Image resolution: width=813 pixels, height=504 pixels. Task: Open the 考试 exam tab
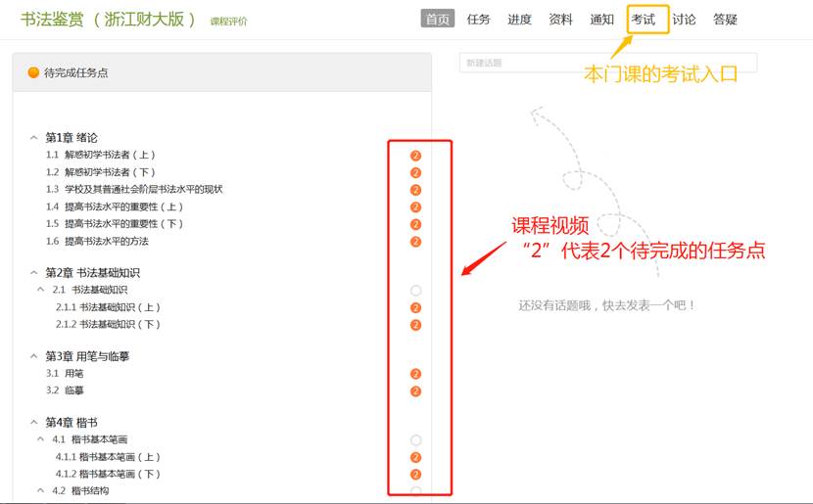[x=644, y=20]
